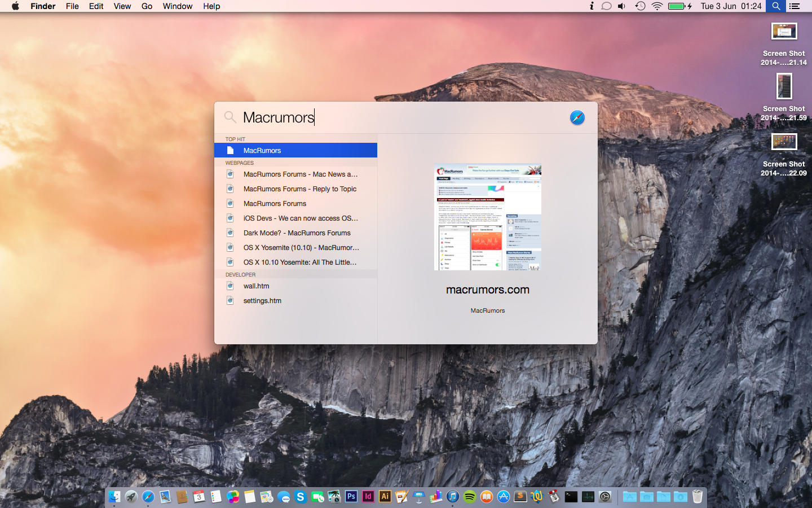Click the macrumors.com link in preview
This screenshot has height=508, width=812.
pos(488,290)
